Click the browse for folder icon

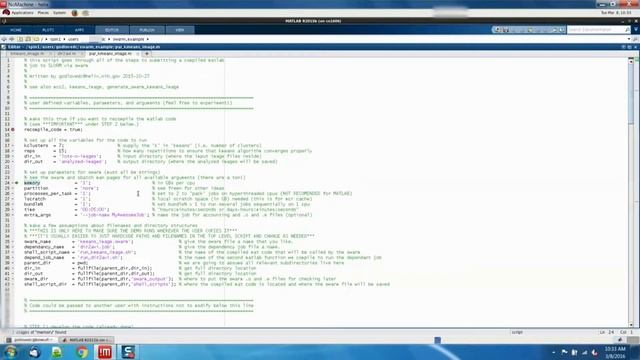coord(28,39)
